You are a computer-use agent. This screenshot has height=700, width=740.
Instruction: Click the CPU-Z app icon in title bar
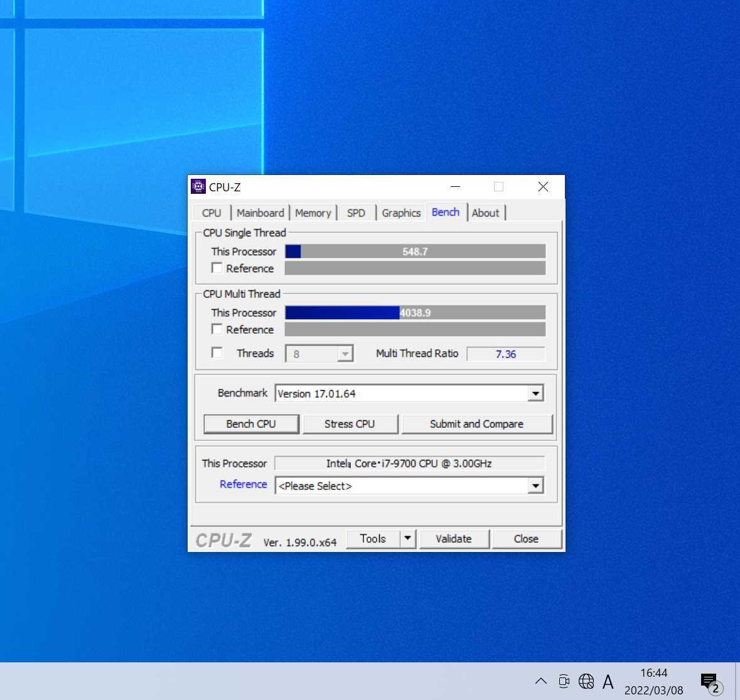pyautogui.click(x=198, y=187)
